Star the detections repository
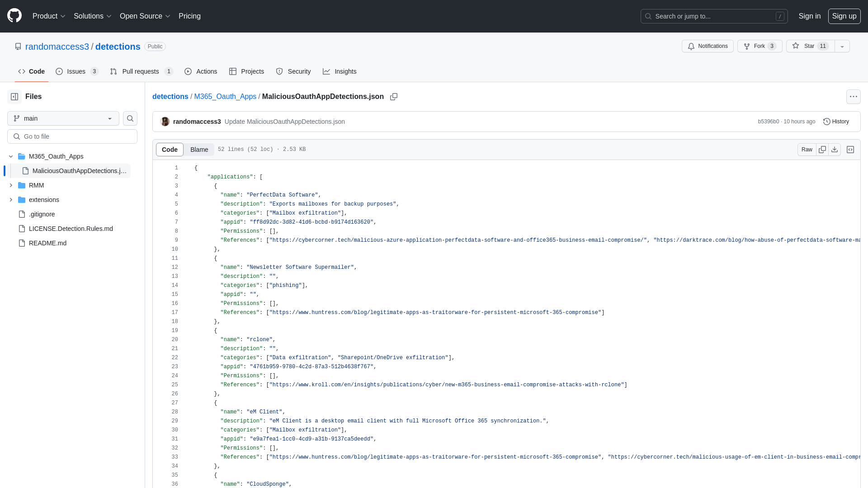Viewport: 868px width, 488px height. (x=810, y=46)
